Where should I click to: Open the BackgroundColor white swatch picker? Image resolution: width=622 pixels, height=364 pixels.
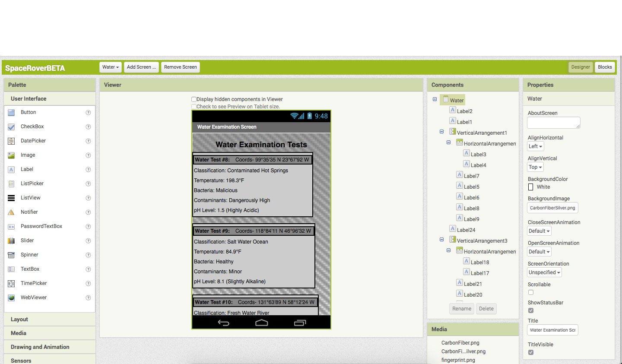tap(531, 187)
